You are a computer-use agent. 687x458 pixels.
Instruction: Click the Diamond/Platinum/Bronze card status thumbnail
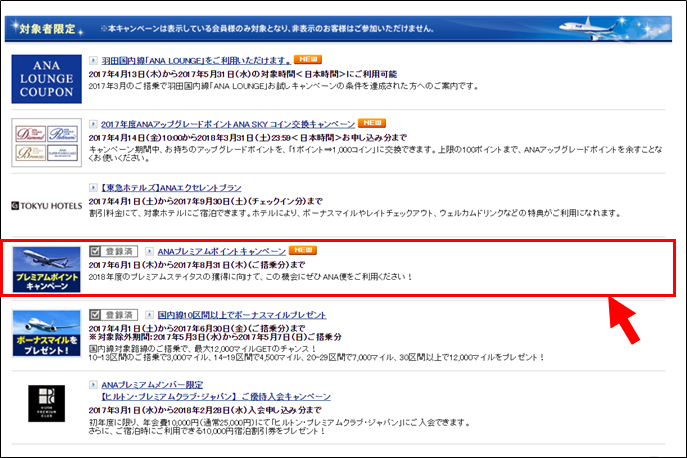coord(46,142)
